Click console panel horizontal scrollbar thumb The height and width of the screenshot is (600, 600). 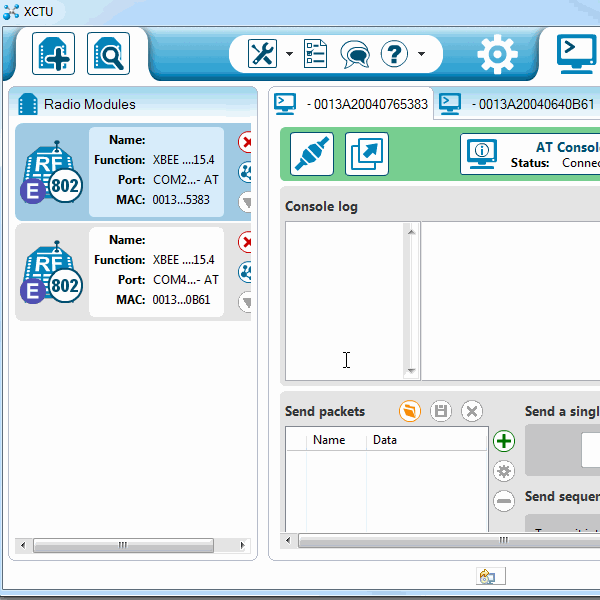[x=449, y=541]
